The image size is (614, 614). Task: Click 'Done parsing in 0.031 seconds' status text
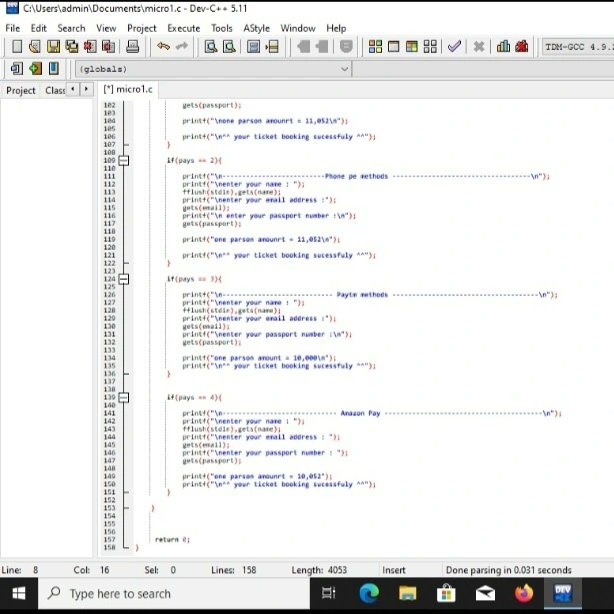coord(508,570)
